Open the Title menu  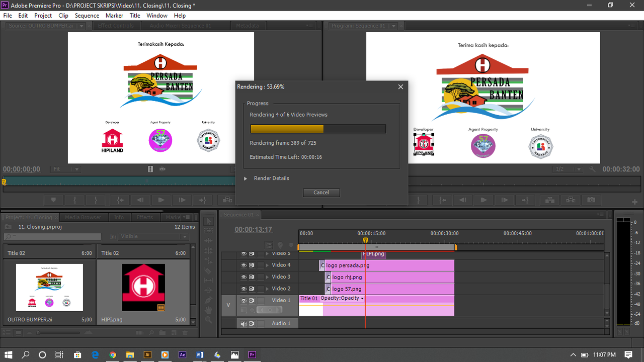tap(135, 16)
